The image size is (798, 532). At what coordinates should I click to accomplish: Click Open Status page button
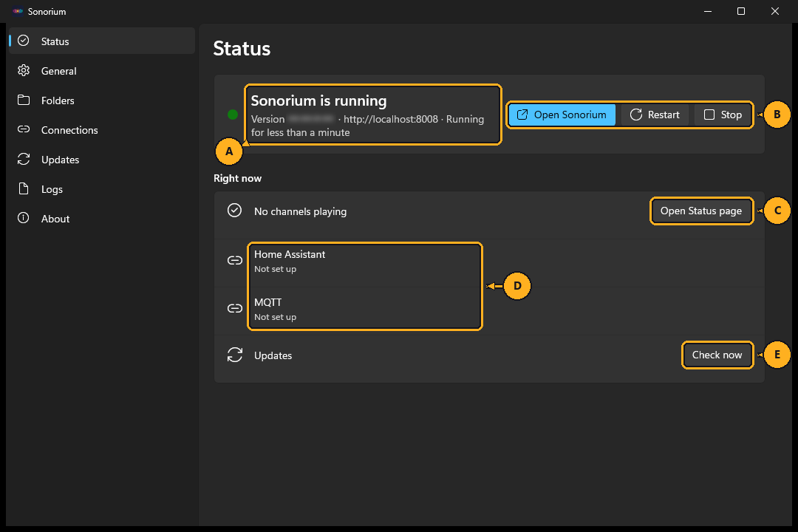[x=700, y=211]
